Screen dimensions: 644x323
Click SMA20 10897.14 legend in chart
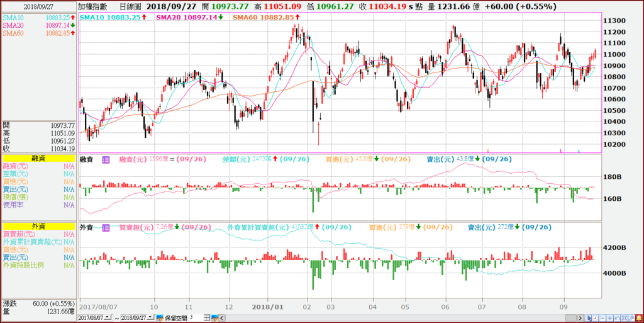pyautogui.click(x=190, y=17)
